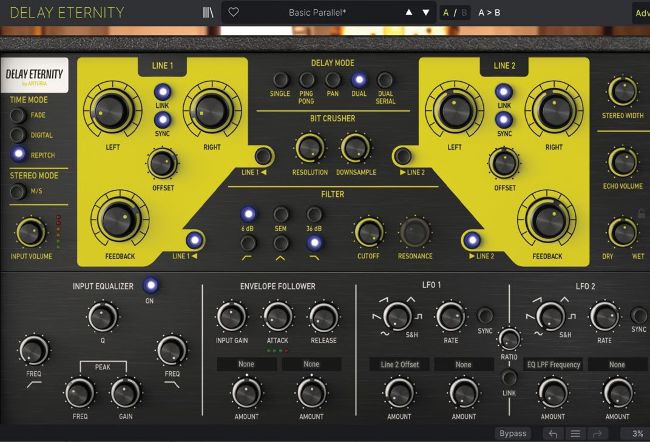Click the Echo Volume knob
Screen dimensions: 650x442
[622, 162]
